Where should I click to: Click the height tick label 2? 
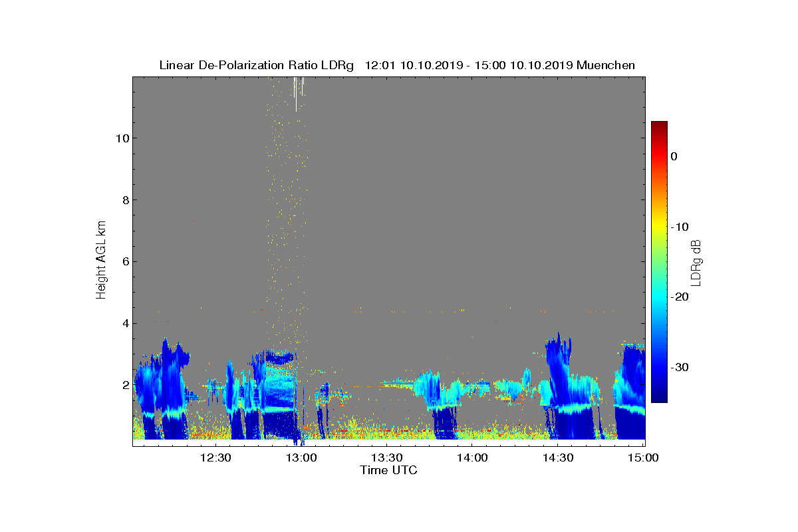click(x=124, y=385)
